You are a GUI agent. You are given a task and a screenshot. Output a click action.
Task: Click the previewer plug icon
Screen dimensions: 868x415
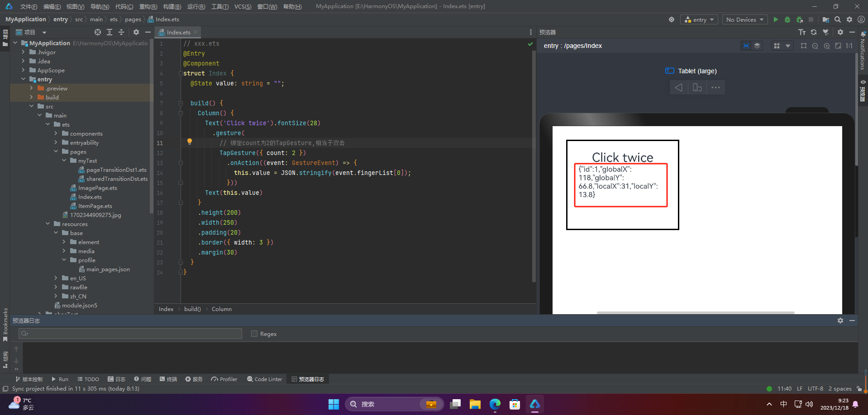click(825, 32)
